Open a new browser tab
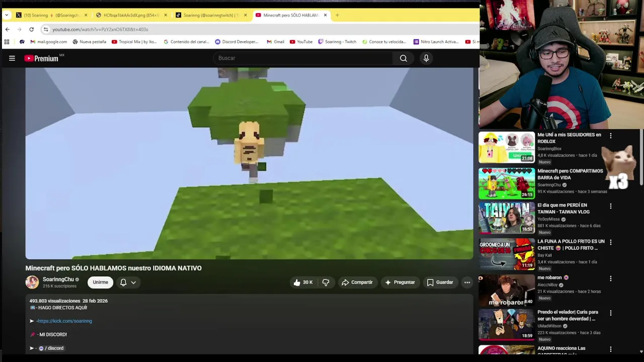Screen dimensions: 644x362 [337, 15]
